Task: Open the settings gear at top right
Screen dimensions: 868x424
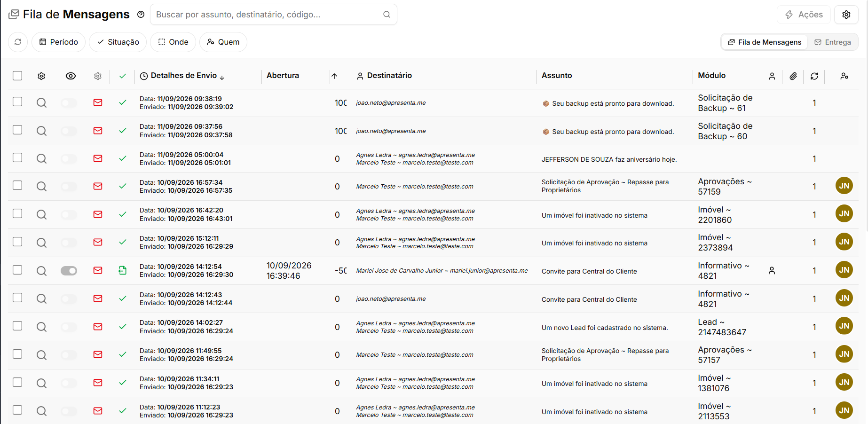Action: (x=846, y=15)
